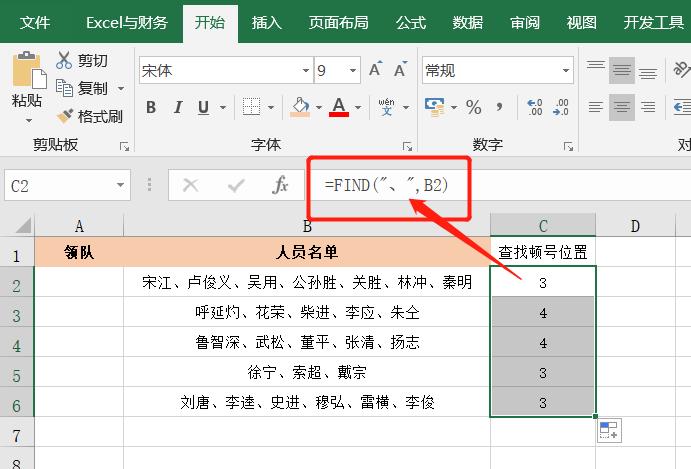The height and width of the screenshot is (469, 691).
Task: Expand fill color dropdown arrow
Action: click(319, 107)
